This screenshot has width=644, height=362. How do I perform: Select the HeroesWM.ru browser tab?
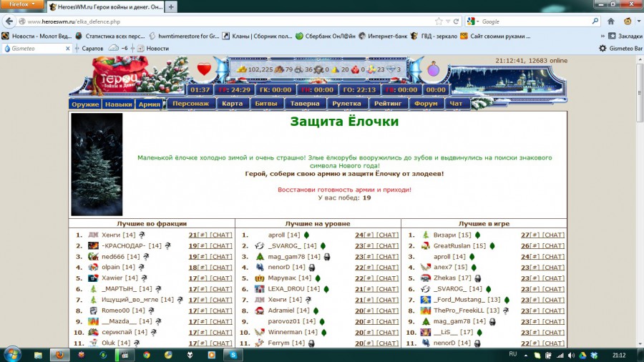coord(106,7)
